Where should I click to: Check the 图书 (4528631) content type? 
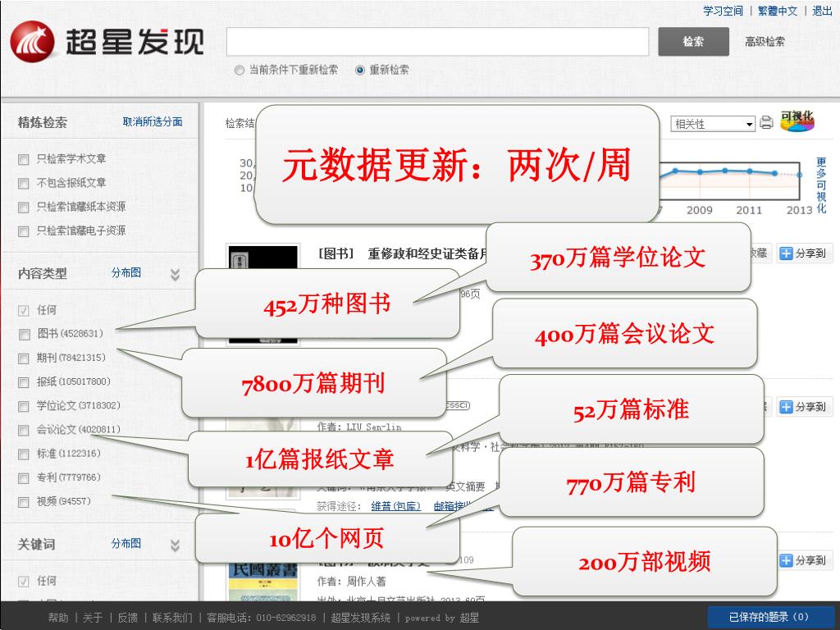pos(24,335)
